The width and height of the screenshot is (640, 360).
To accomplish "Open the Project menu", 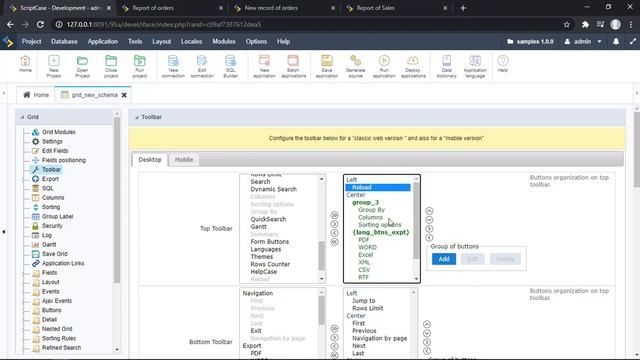I will point(31,42).
